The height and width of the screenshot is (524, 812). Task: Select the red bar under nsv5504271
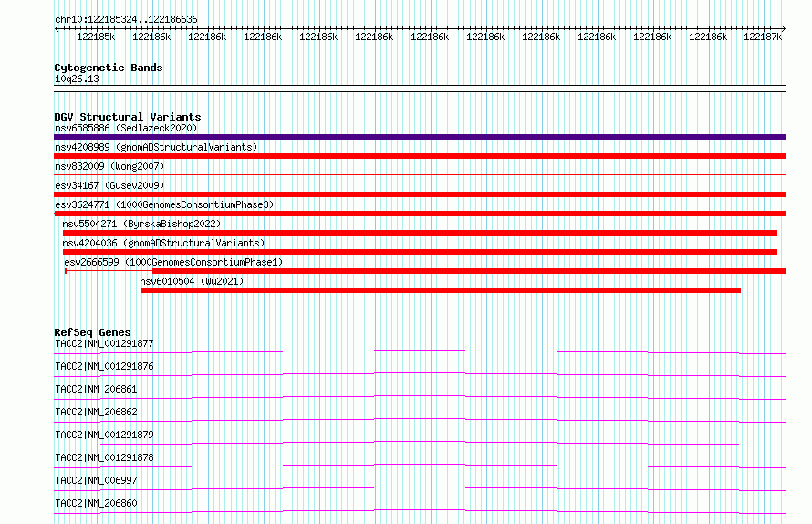420,233
